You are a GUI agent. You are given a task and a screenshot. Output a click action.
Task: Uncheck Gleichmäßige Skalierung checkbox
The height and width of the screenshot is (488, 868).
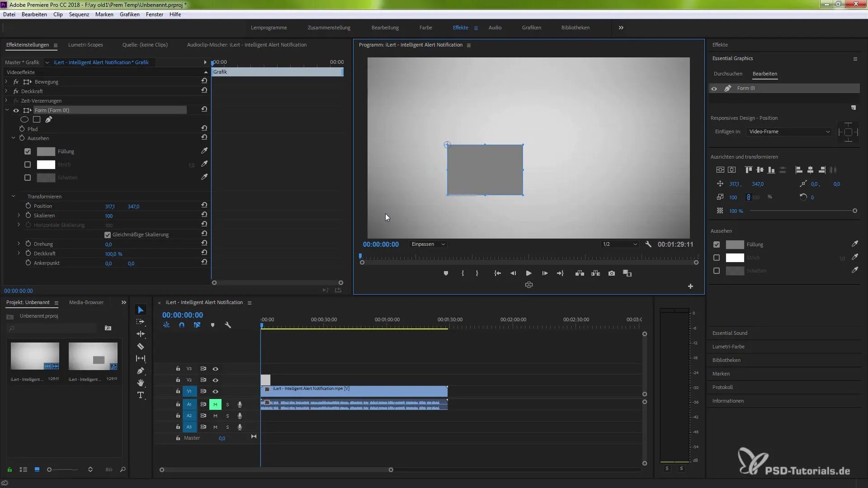(x=108, y=235)
